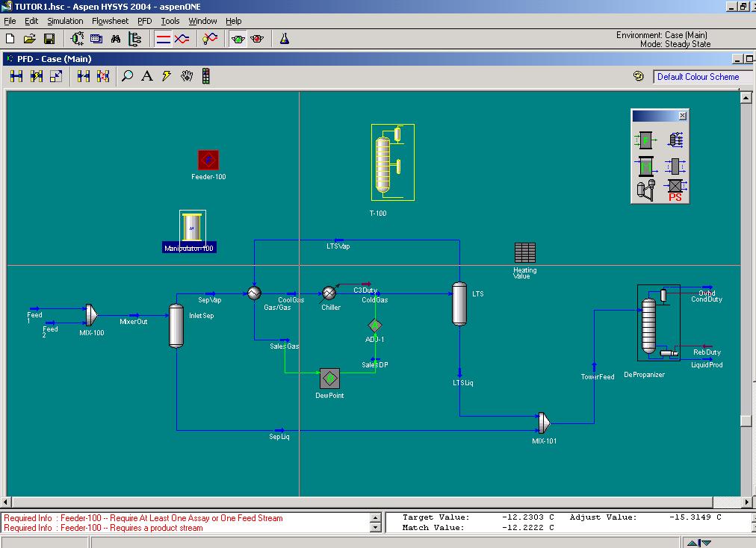This screenshot has width=756, height=548.
Task: Open the Tools menu
Action: click(x=170, y=21)
